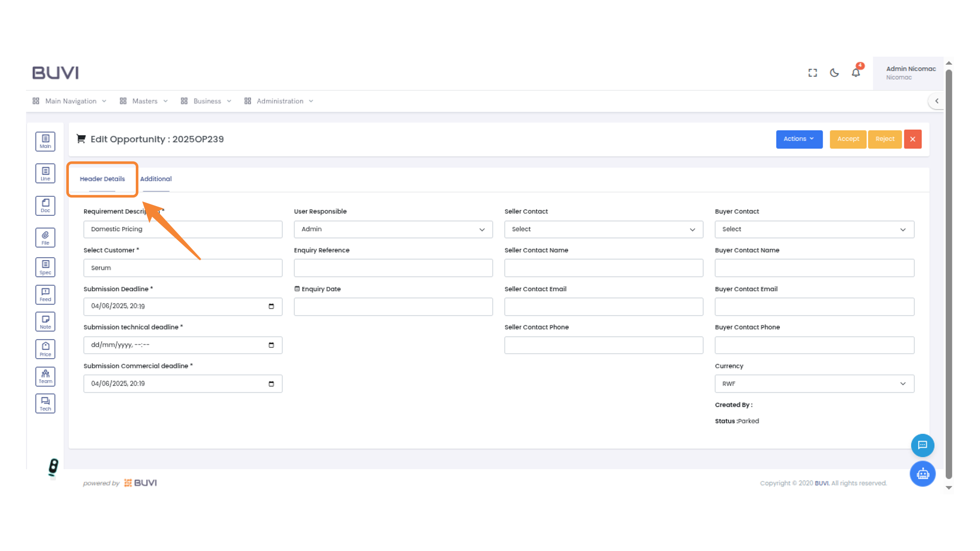The height and width of the screenshot is (551, 980).
Task: Open the Note panel in the sidebar
Action: pyautogui.click(x=45, y=321)
